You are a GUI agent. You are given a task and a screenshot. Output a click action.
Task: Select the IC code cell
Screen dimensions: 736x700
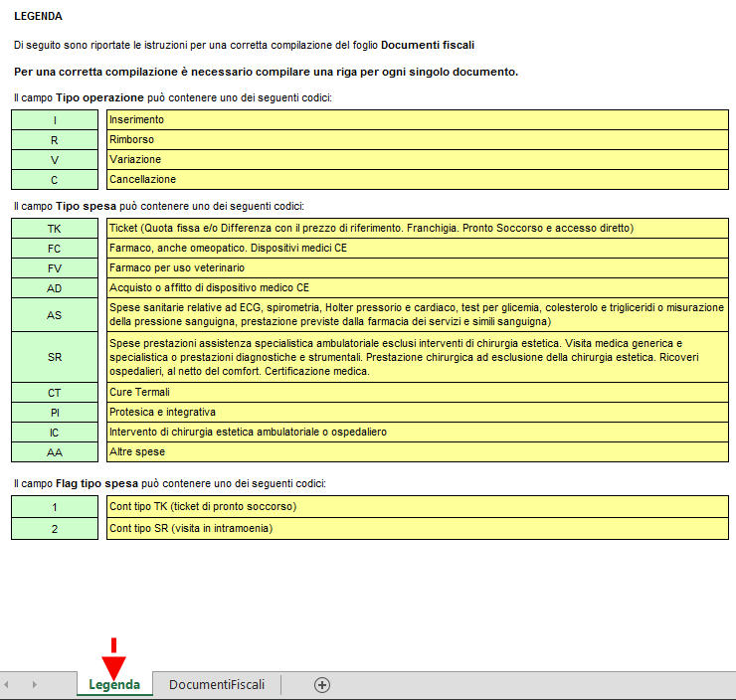pyautogui.click(x=55, y=433)
